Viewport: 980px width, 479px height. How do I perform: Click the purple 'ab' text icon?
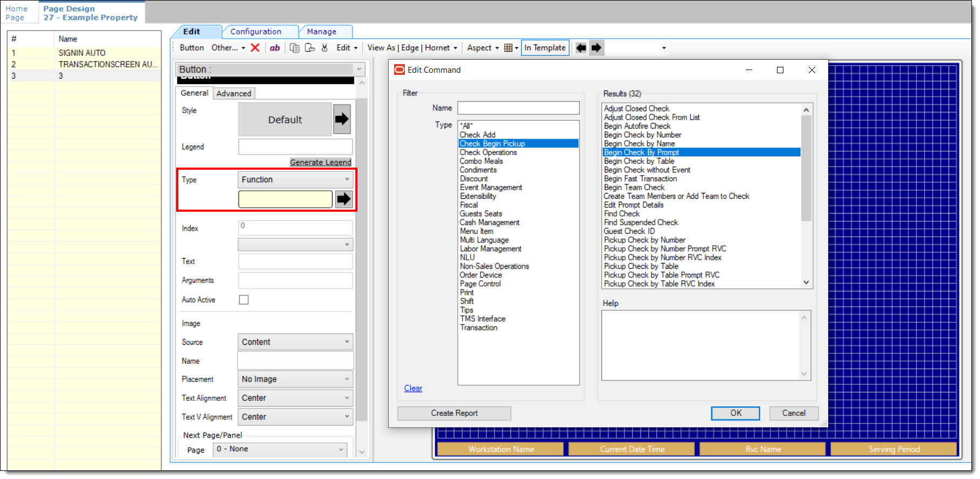tap(275, 48)
